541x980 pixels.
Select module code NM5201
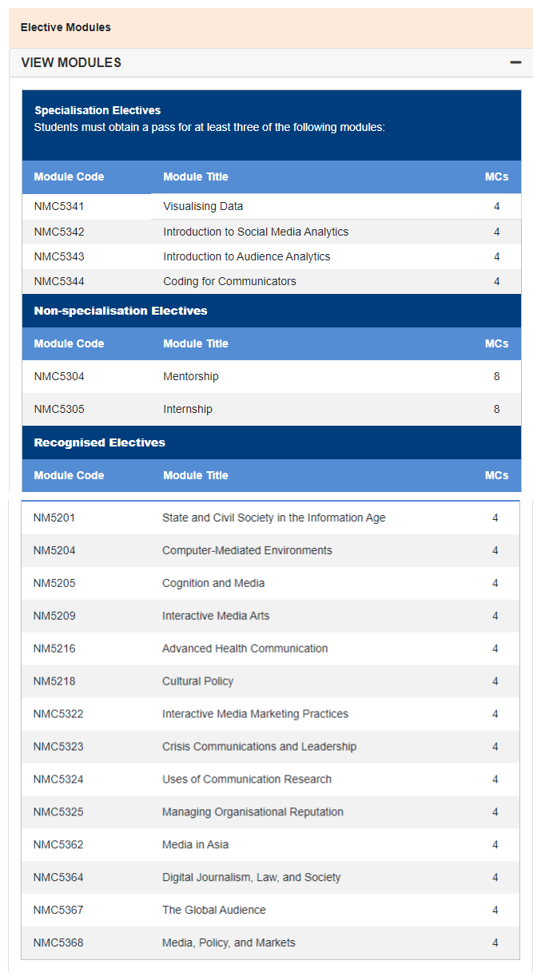click(54, 518)
